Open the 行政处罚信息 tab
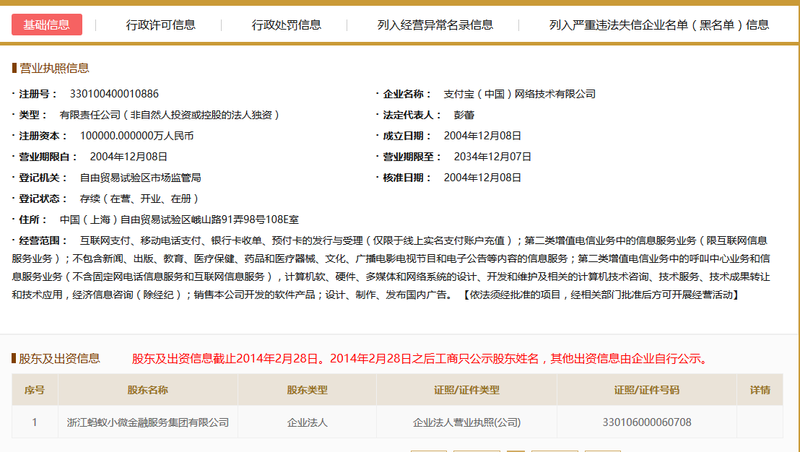 click(x=286, y=24)
